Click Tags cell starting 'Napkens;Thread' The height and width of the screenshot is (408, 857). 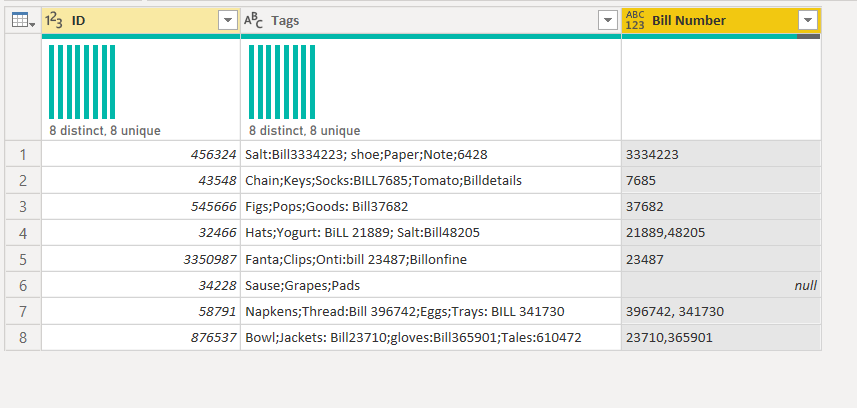(431, 312)
